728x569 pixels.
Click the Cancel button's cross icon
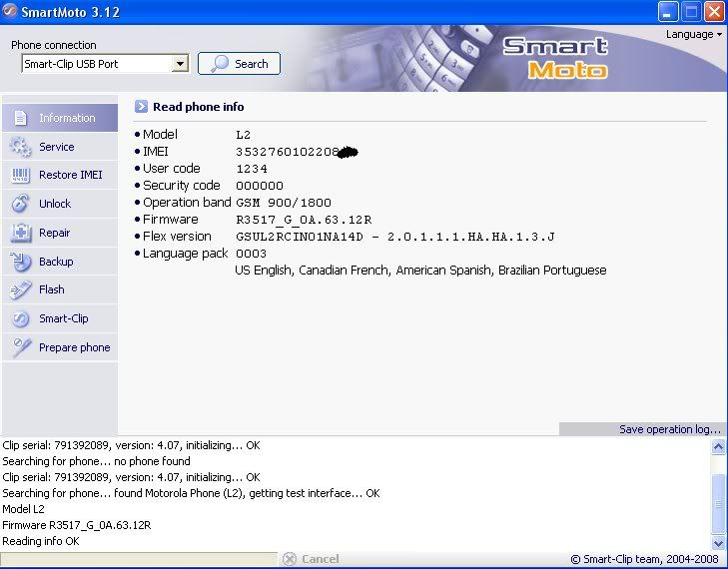click(290, 559)
